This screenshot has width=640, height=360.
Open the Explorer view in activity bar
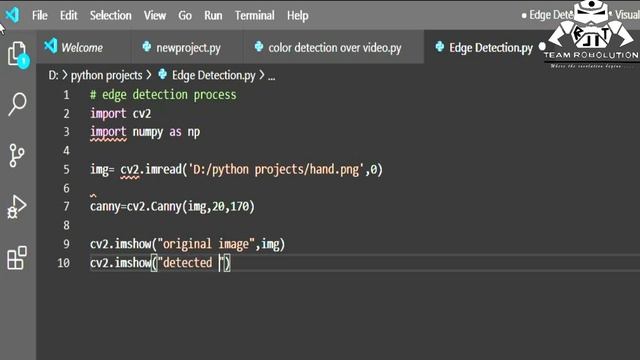pyautogui.click(x=17, y=54)
